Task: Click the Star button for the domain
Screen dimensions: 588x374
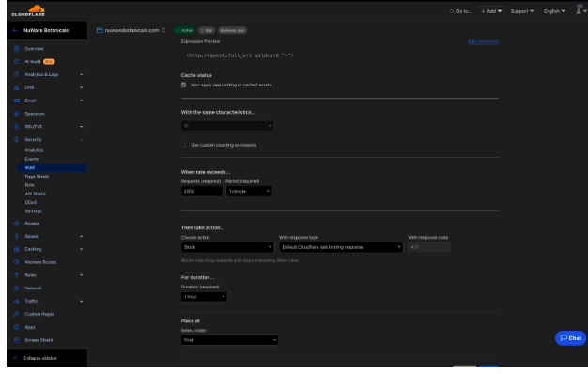Action: click(207, 30)
